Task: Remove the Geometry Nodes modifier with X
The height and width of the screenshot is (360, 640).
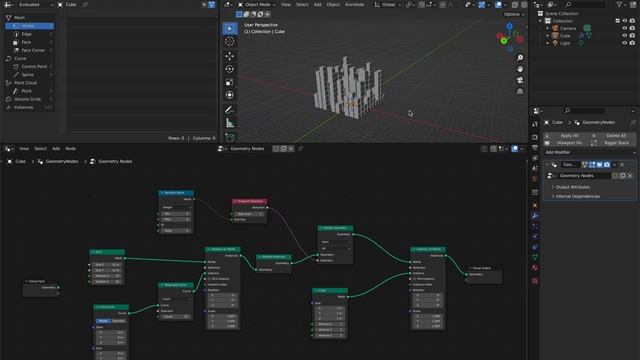Action: 622,164
